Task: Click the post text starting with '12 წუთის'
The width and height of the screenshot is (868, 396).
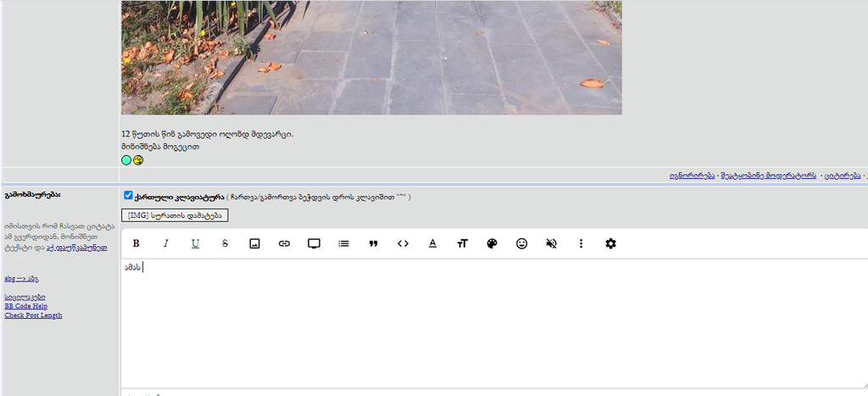Action: click(x=208, y=134)
